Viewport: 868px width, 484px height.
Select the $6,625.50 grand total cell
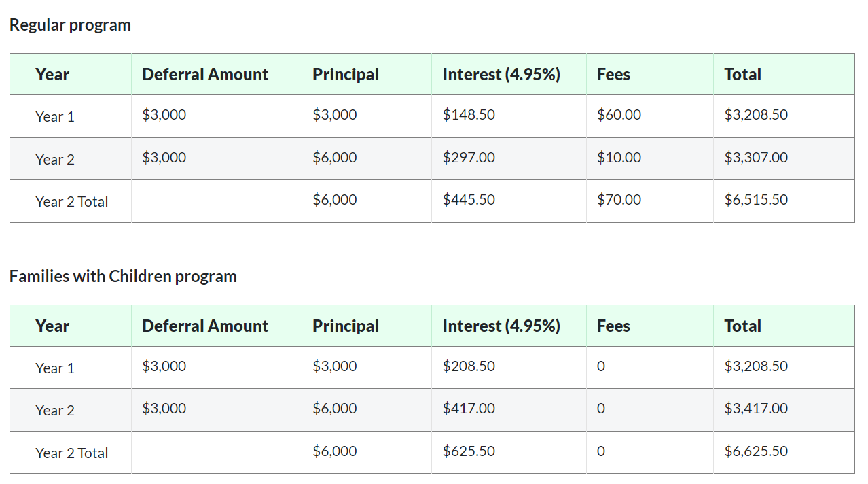(756, 451)
